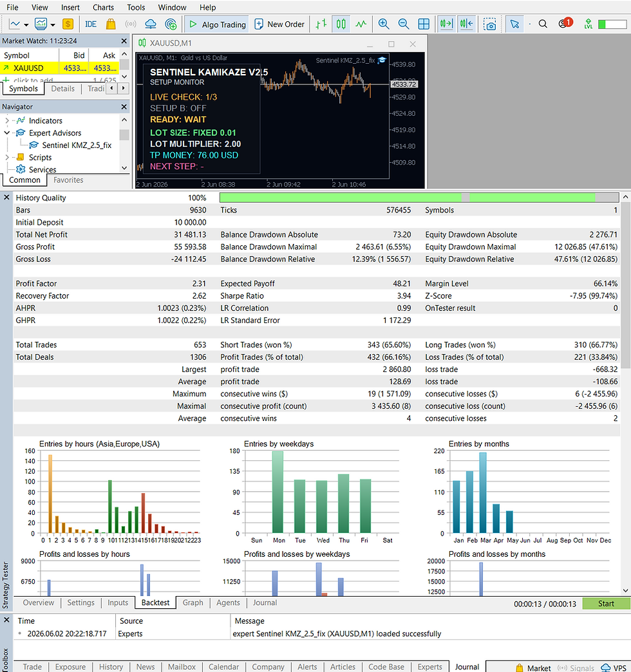Viewport: 631px width, 672px height.
Task: Open the account icon with red notification badge
Action: (x=565, y=23)
